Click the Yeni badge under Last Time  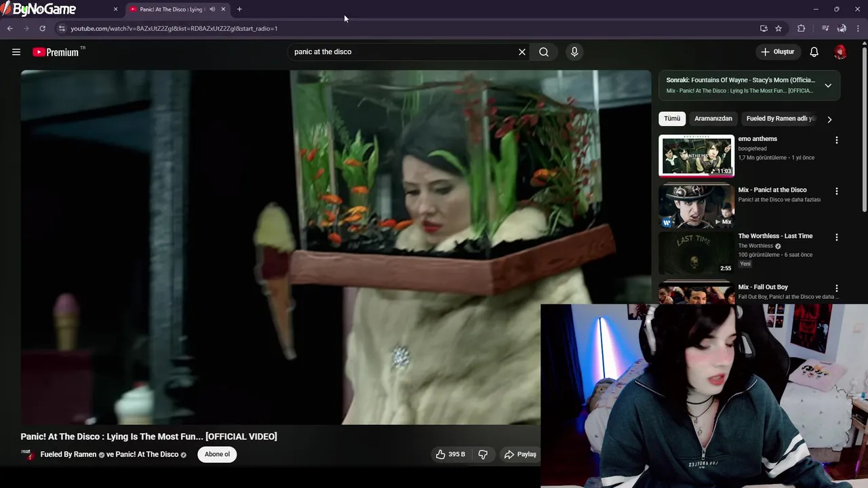[745, 264]
